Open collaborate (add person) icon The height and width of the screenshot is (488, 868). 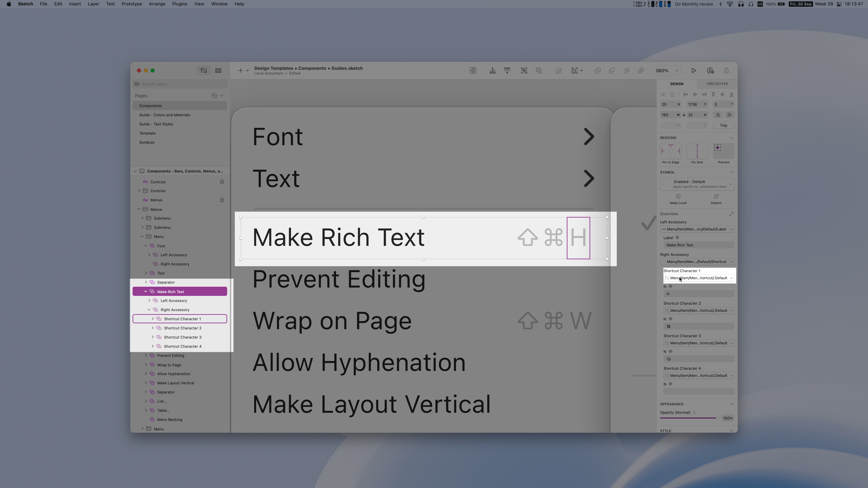710,70
